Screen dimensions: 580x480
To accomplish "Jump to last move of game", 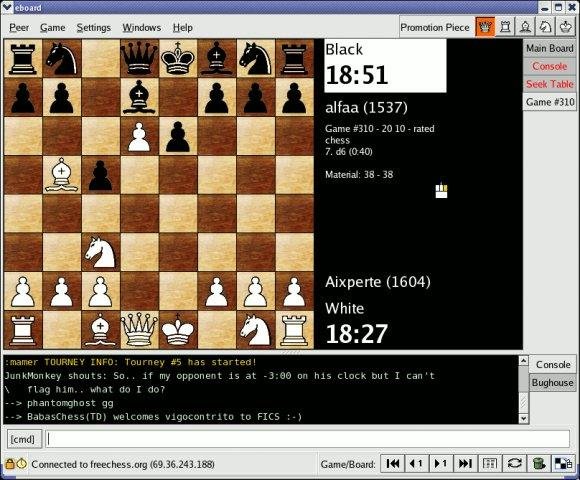I will pyautogui.click(x=465, y=463).
